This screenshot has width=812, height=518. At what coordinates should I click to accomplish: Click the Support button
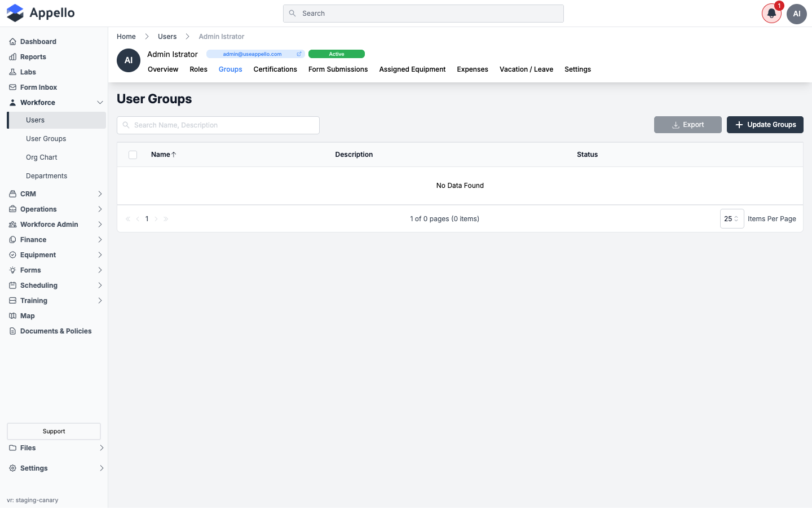[54, 432]
